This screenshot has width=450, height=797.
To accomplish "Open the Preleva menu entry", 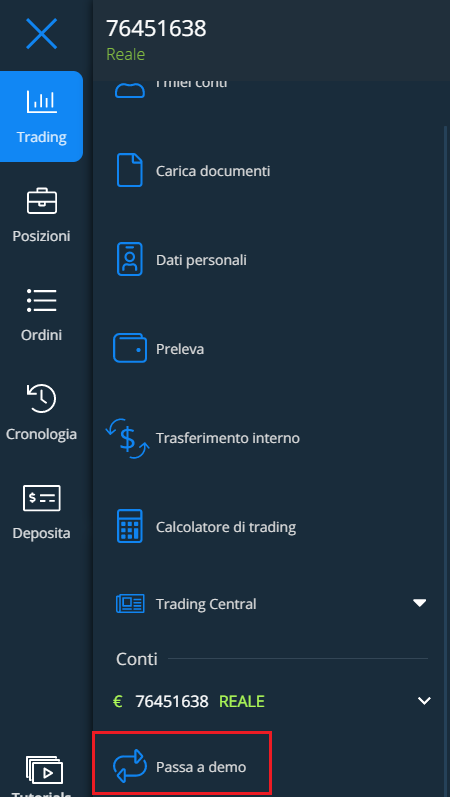I will tap(180, 349).
